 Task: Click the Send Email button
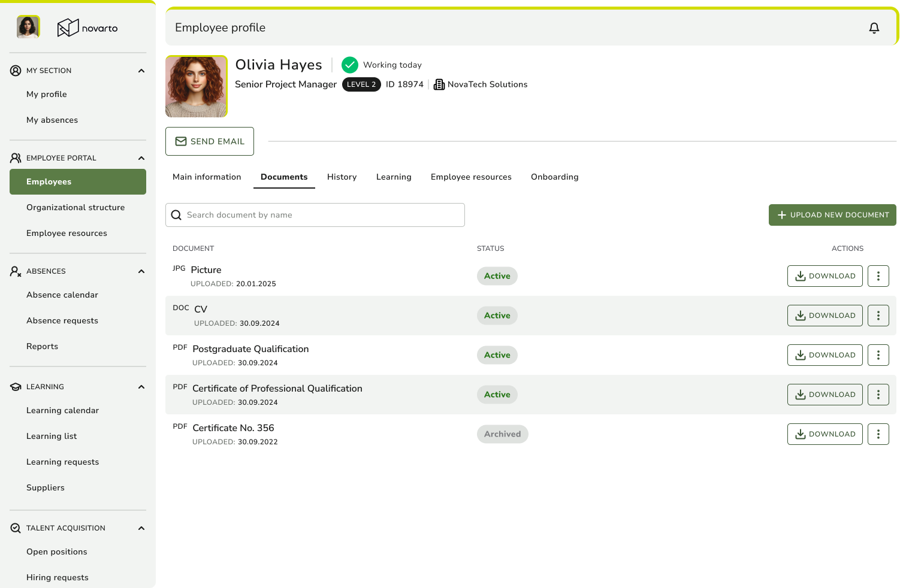pyautogui.click(x=210, y=141)
